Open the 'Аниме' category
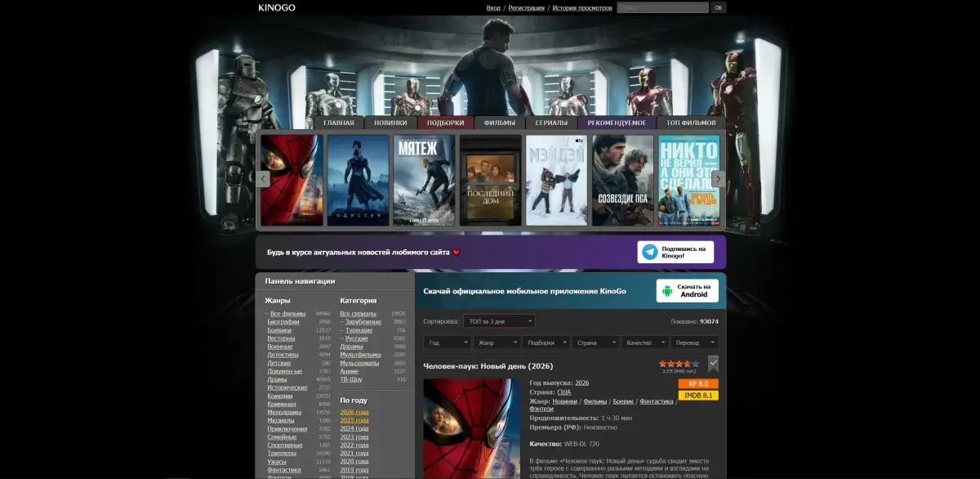 click(350, 371)
